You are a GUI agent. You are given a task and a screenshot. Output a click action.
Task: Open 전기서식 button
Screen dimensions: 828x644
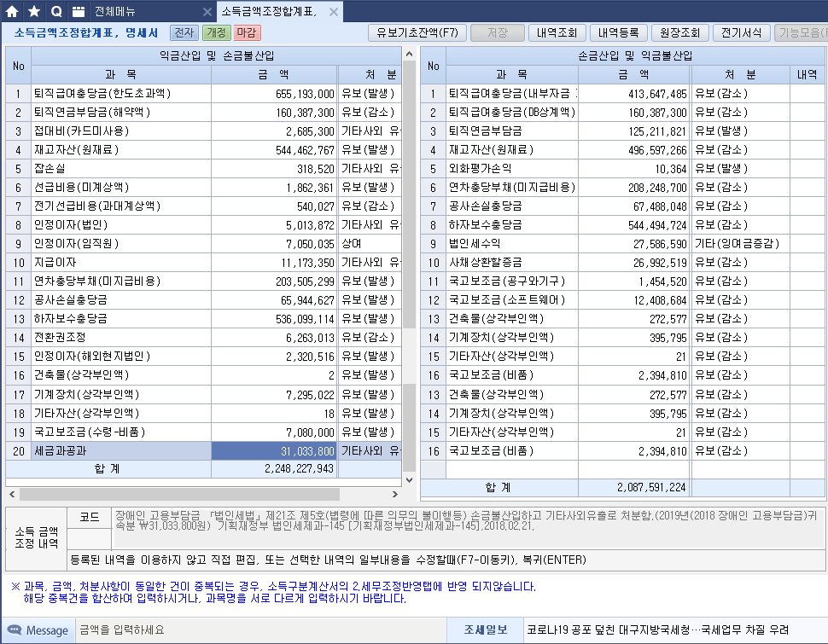click(741, 32)
